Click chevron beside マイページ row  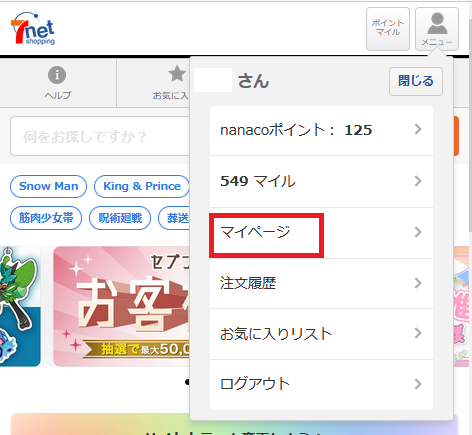(x=418, y=232)
